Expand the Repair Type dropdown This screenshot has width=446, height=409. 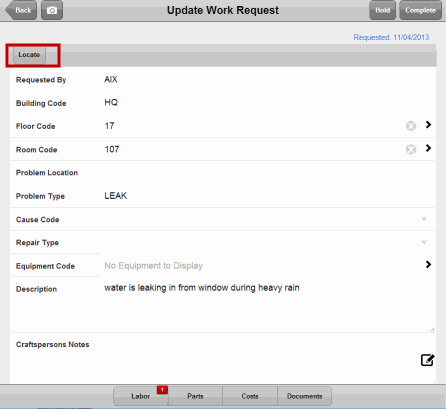(x=424, y=242)
